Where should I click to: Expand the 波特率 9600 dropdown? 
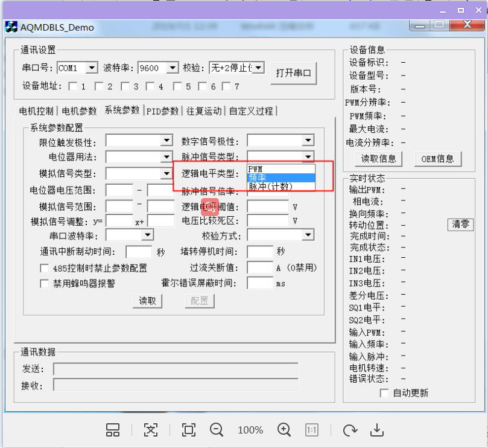pyautogui.click(x=173, y=68)
